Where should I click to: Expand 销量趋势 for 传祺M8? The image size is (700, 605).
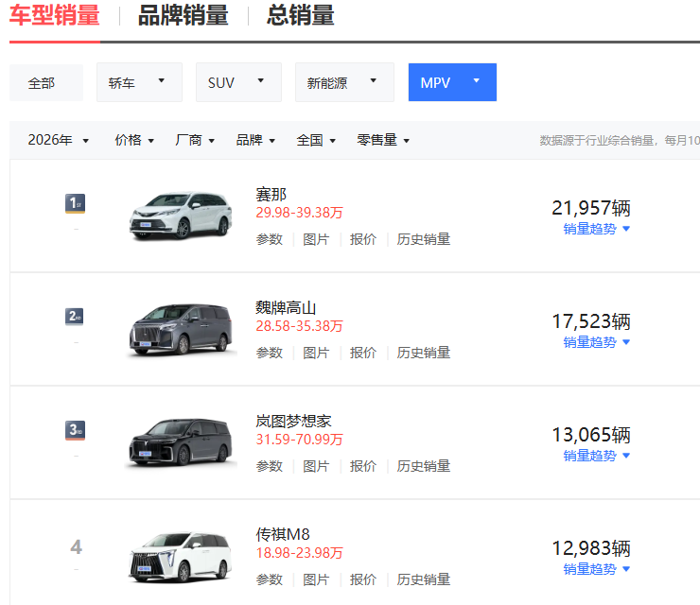597,569
